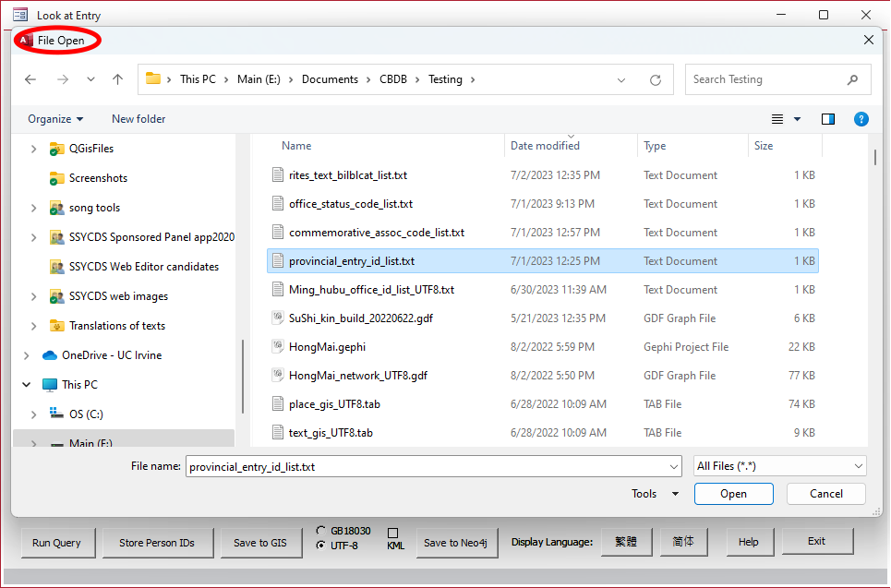Click the Search Testing input field
The image size is (891, 588).
(766, 79)
